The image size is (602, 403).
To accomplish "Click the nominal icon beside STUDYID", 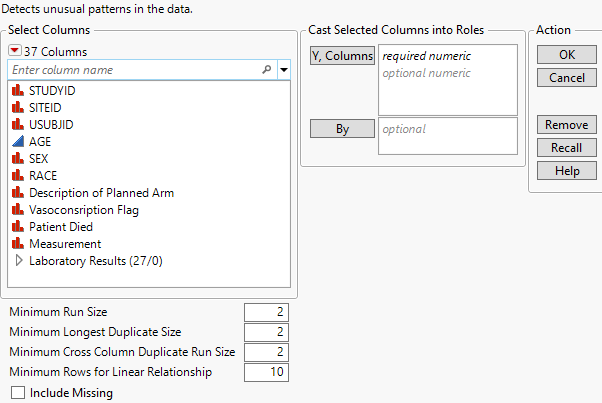I will 18,90.
